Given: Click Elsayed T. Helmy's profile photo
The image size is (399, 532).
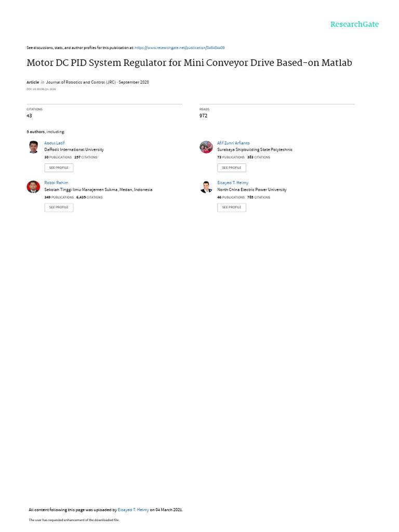Looking at the screenshot, I should tap(206, 187).
